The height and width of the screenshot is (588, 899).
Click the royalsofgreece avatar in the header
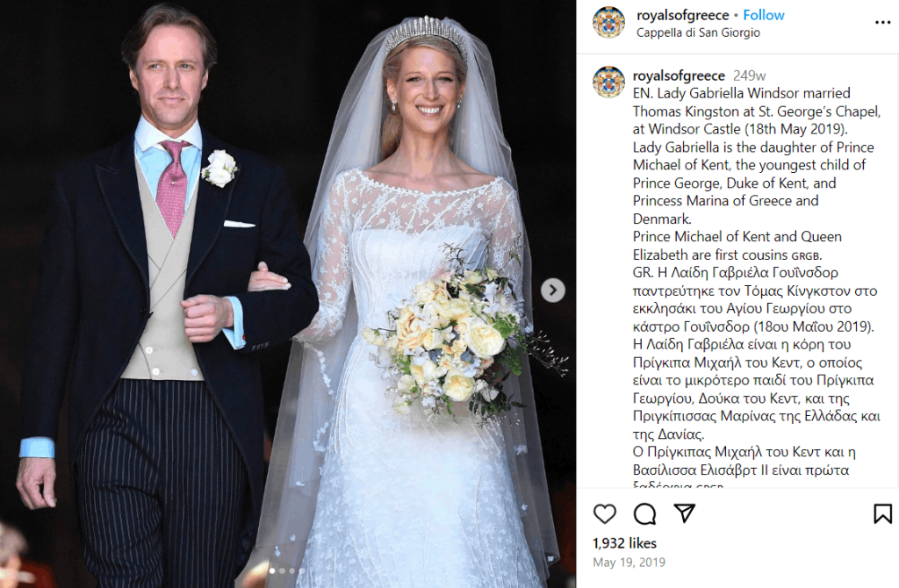coord(608,23)
